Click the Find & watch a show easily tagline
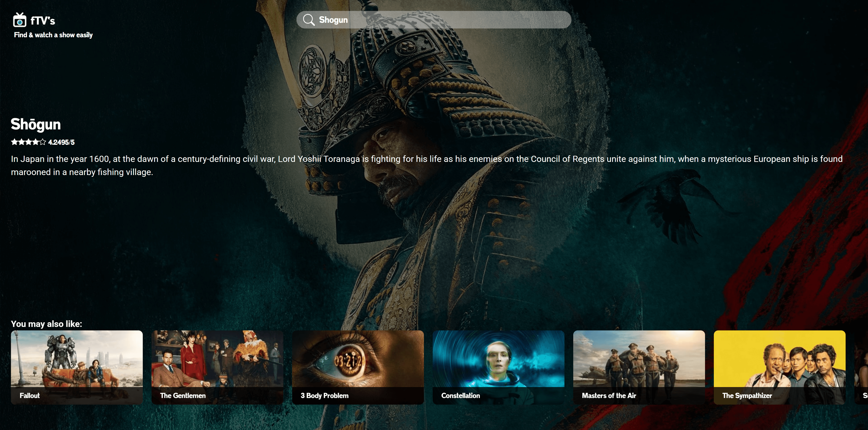This screenshot has width=868, height=430. click(x=53, y=35)
